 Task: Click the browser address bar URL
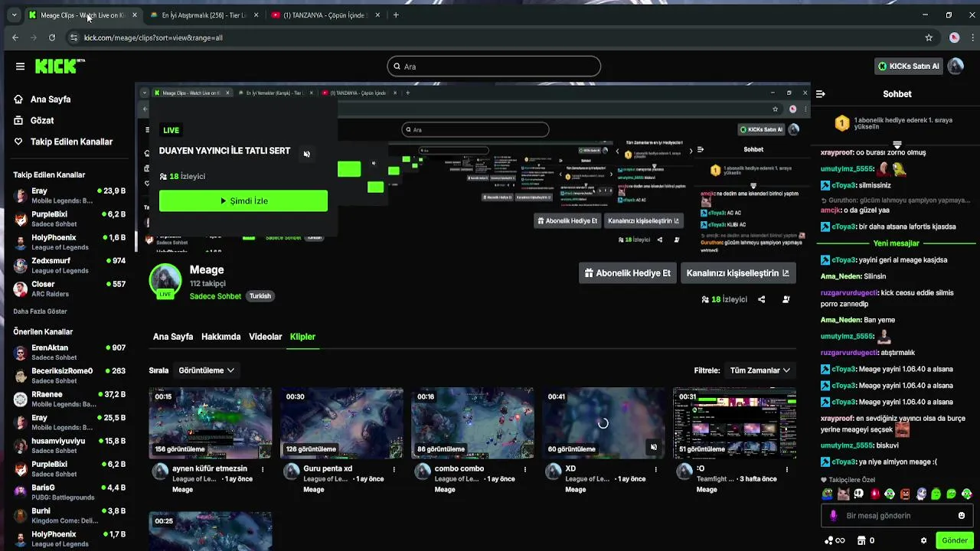pos(153,37)
